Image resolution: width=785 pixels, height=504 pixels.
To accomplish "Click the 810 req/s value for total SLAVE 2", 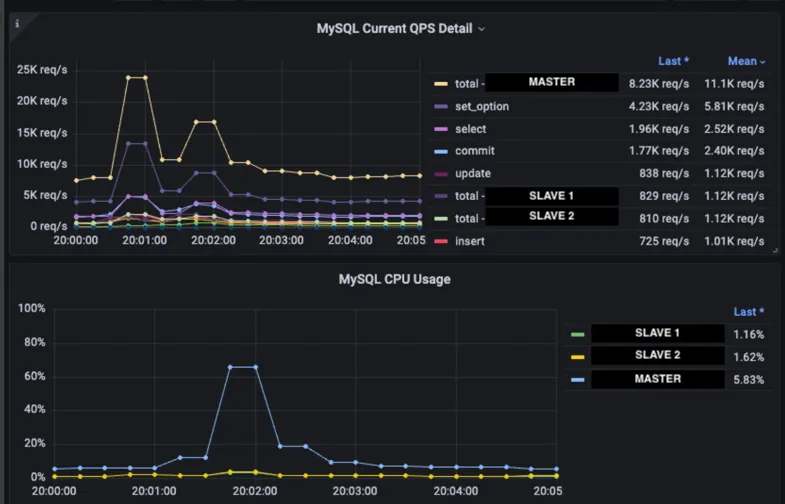I will pos(664,219).
